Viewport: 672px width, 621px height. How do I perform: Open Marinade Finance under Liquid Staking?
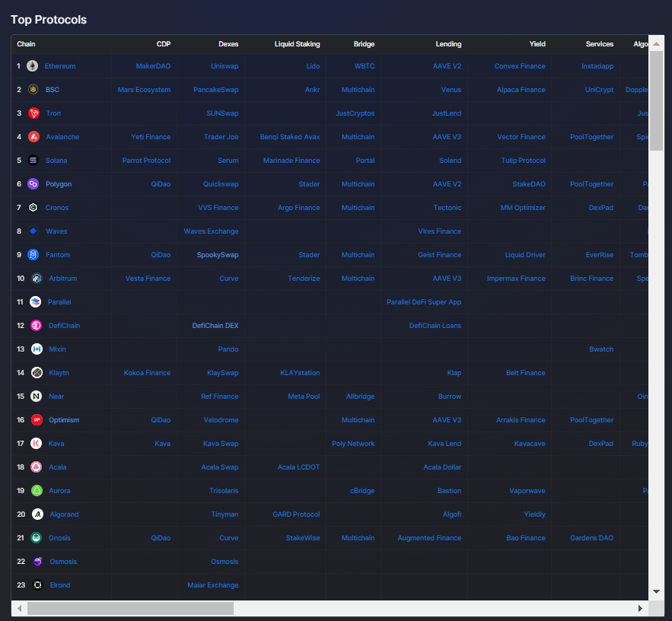291,161
